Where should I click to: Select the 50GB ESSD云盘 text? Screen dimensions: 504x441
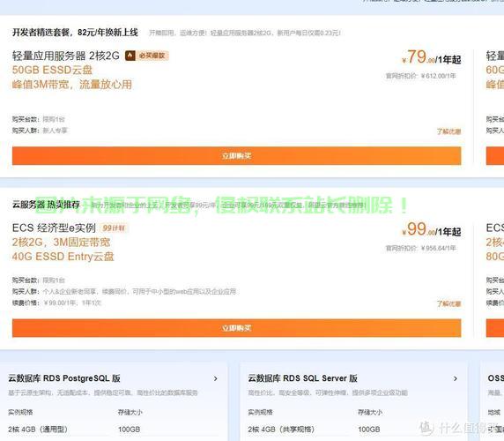click(52, 70)
